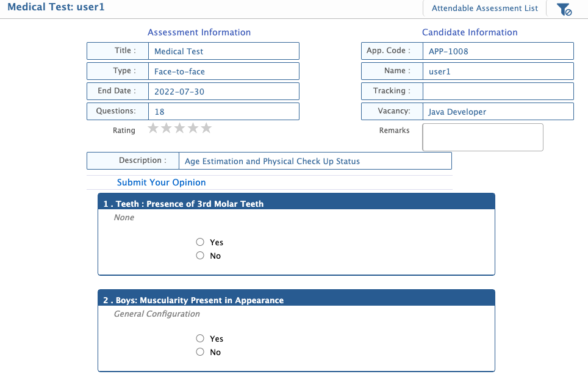The height and width of the screenshot is (374, 588).
Task: Set rating to one star
Action: click(x=153, y=128)
